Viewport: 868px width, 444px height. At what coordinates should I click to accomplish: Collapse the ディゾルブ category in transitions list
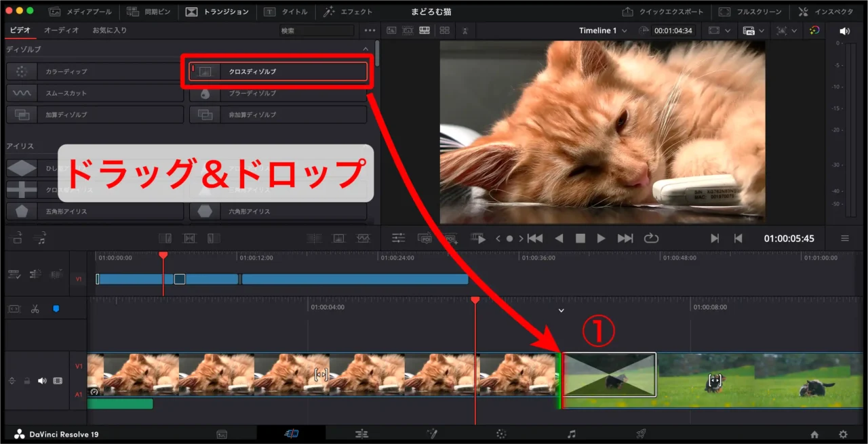coord(366,48)
